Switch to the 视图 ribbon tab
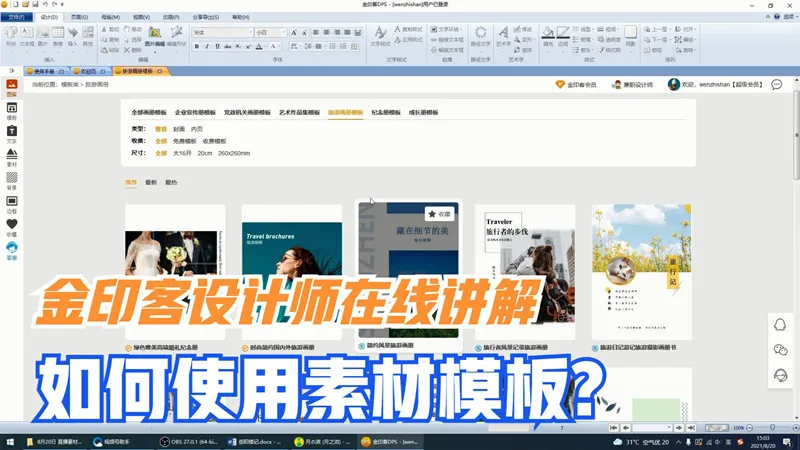Image resolution: width=800 pixels, height=450 pixels. pyautogui.click(x=141, y=17)
